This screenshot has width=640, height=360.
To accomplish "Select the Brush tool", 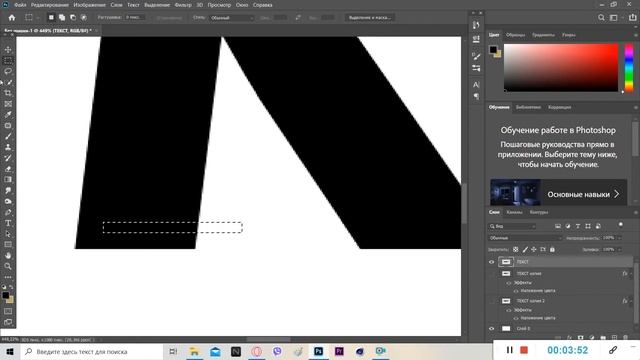I will point(8,136).
